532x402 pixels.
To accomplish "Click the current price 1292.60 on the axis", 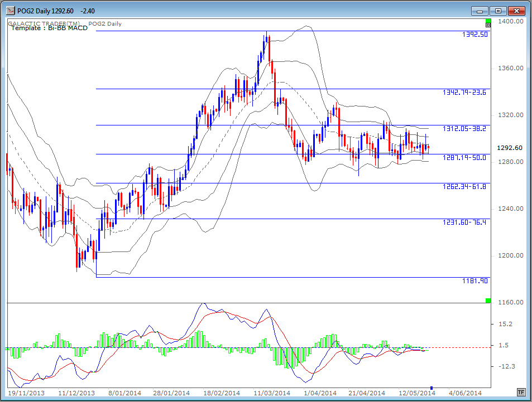I will tap(510, 148).
